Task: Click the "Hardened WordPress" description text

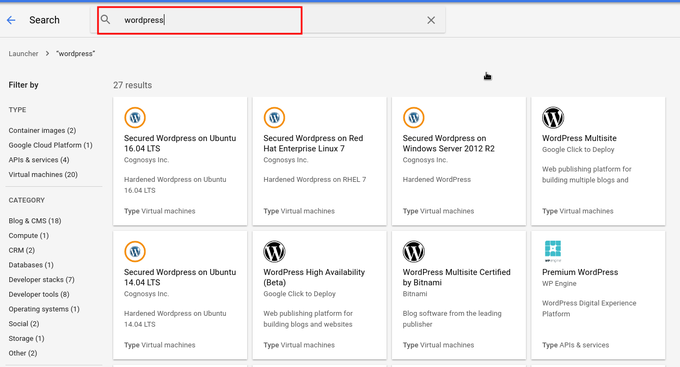Action: coord(436,180)
